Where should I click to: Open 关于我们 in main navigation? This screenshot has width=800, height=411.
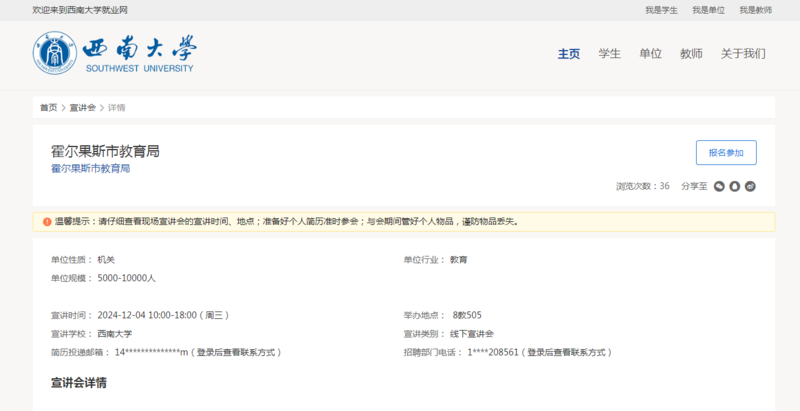(743, 54)
